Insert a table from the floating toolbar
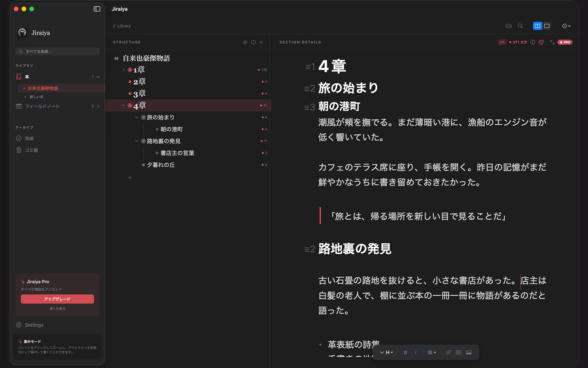Screen dimensions: 588x368 pos(458,352)
